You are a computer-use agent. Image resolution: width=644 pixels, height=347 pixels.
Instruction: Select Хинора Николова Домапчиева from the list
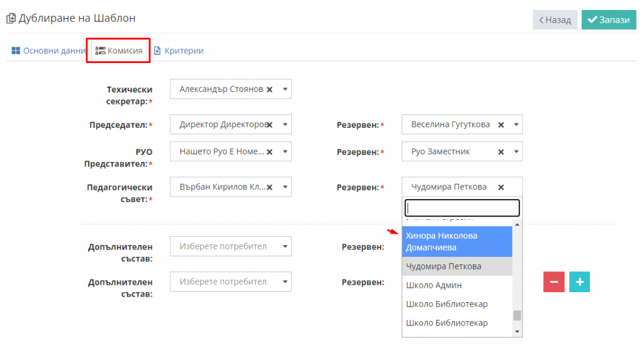pos(457,241)
